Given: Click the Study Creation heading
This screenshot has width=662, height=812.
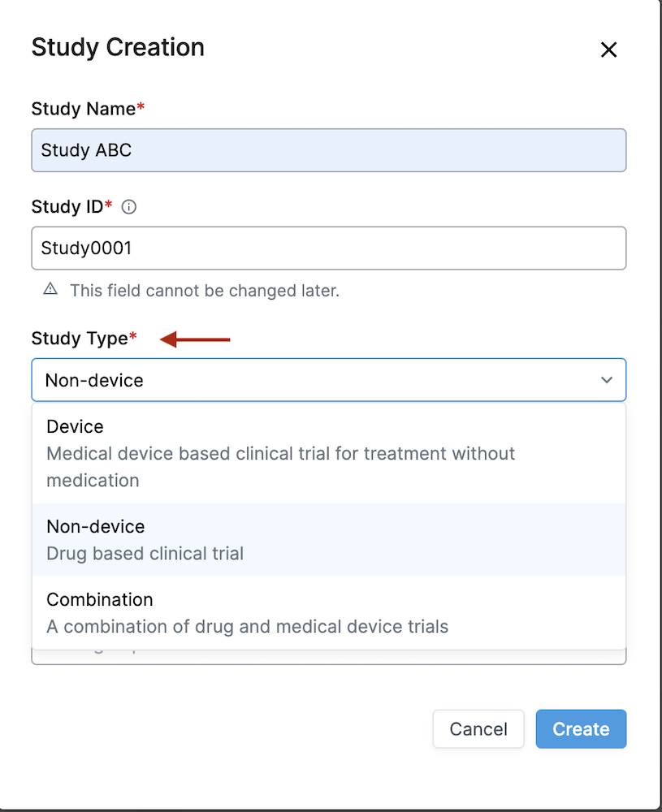Looking at the screenshot, I should click(118, 48).
